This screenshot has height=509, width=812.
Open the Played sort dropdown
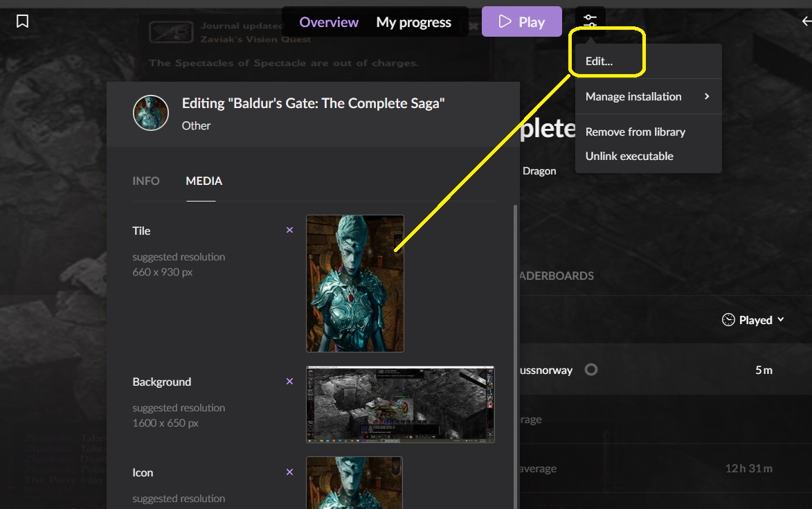click(753, 320)
